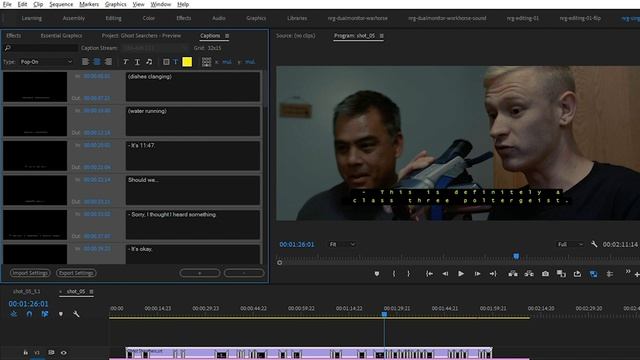The image size is (640, 360).
Task: Insert the music note symbol
Action: tap(149, 62)
